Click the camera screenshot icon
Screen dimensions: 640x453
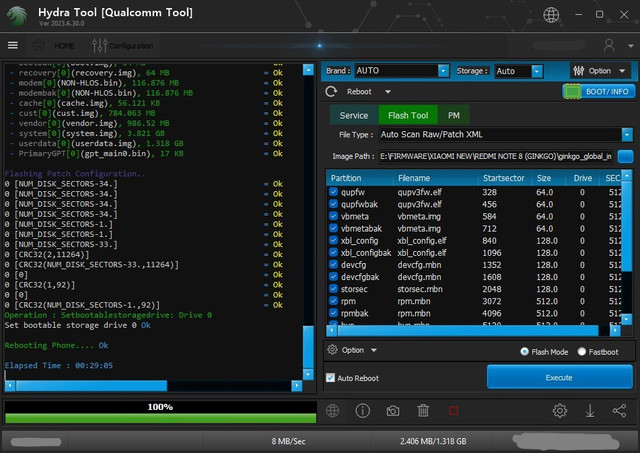393,411
